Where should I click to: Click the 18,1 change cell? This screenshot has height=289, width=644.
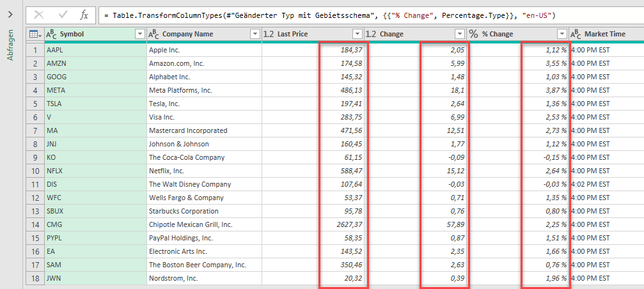(x=415, y=90)
